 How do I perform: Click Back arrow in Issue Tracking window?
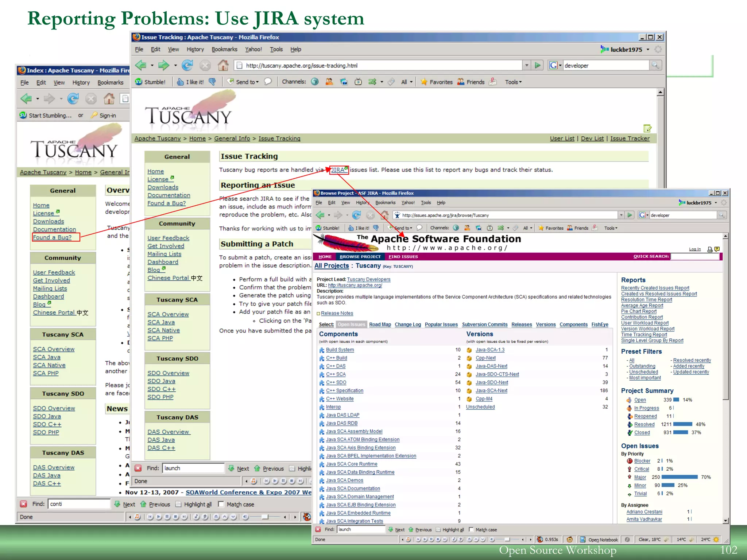tap(141, 65)
